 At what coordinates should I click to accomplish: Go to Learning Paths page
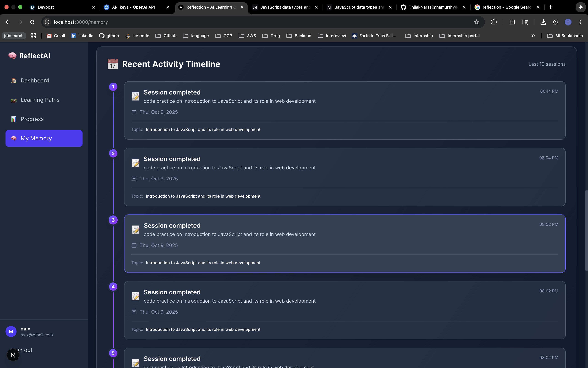(x=40, y=100)
